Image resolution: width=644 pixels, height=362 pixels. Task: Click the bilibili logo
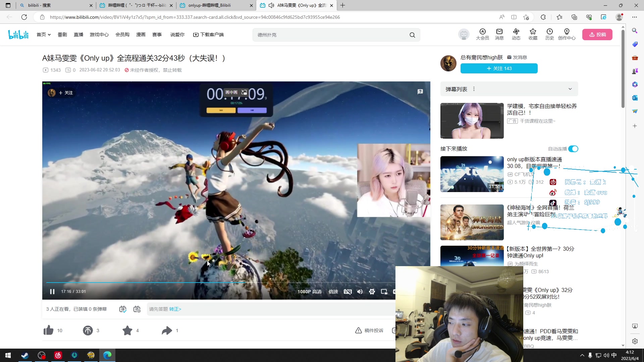coord(18,35)
